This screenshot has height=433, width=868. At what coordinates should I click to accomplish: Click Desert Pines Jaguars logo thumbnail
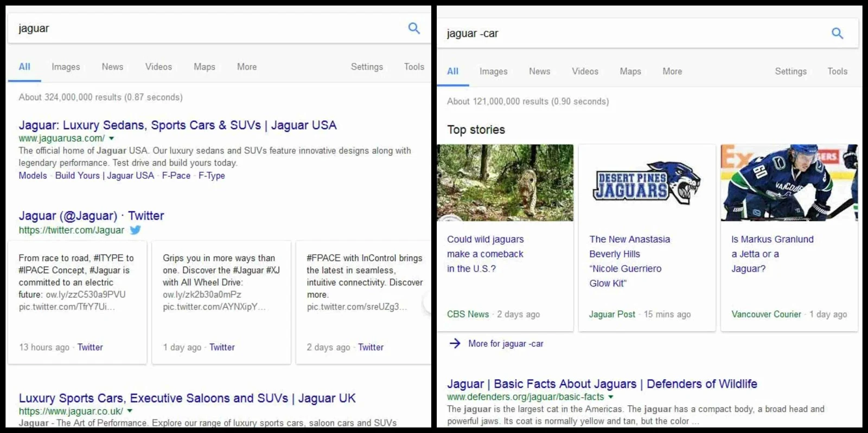[647, 183]
